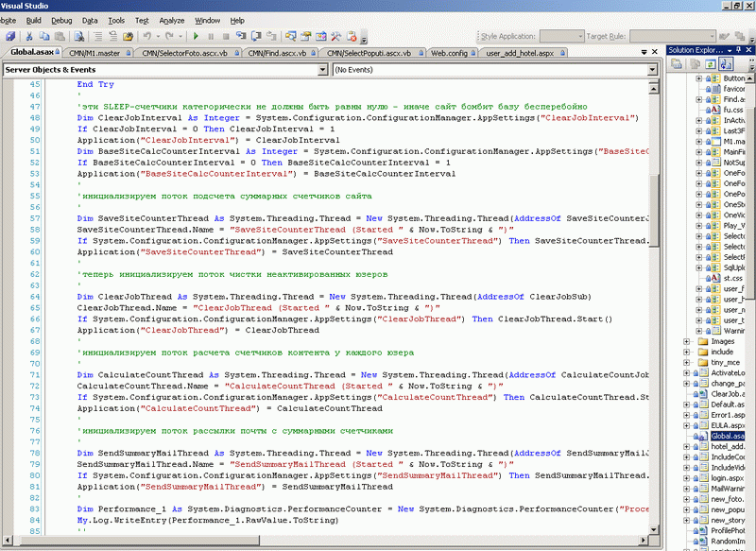Image resolution: width=756 pixels, height=551 pixels.
Task: Open the Window menu
Action: (x=207, y=20)
